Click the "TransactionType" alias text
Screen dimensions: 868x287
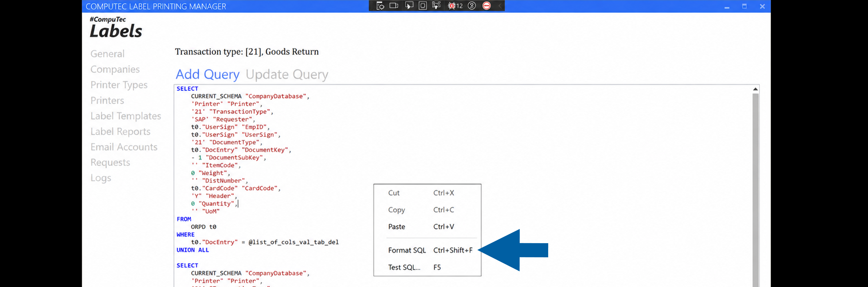[240, 111]
